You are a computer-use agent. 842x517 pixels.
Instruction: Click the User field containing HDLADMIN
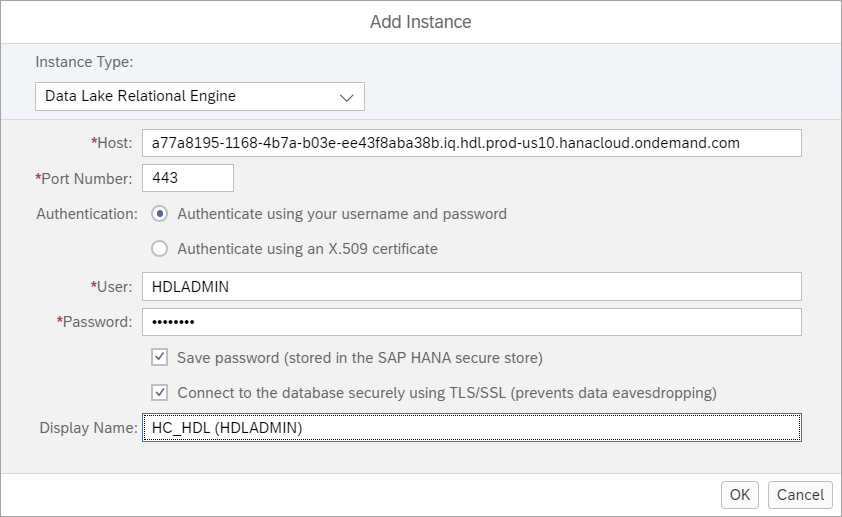(471, 287)
